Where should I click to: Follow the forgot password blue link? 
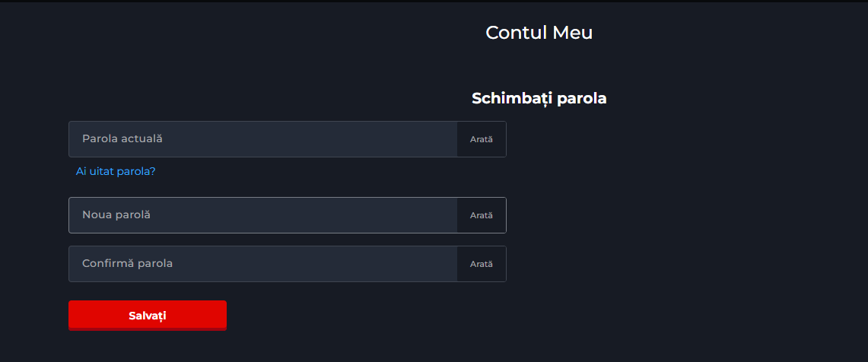tap(116, 171)
